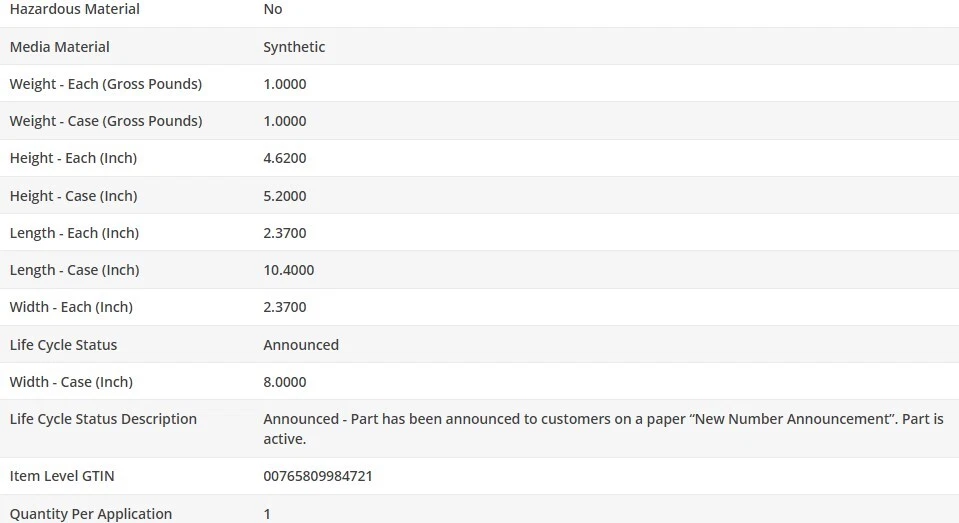Click the Media Material row label
The image size is (959, 523).
click(x=60, y=47)
